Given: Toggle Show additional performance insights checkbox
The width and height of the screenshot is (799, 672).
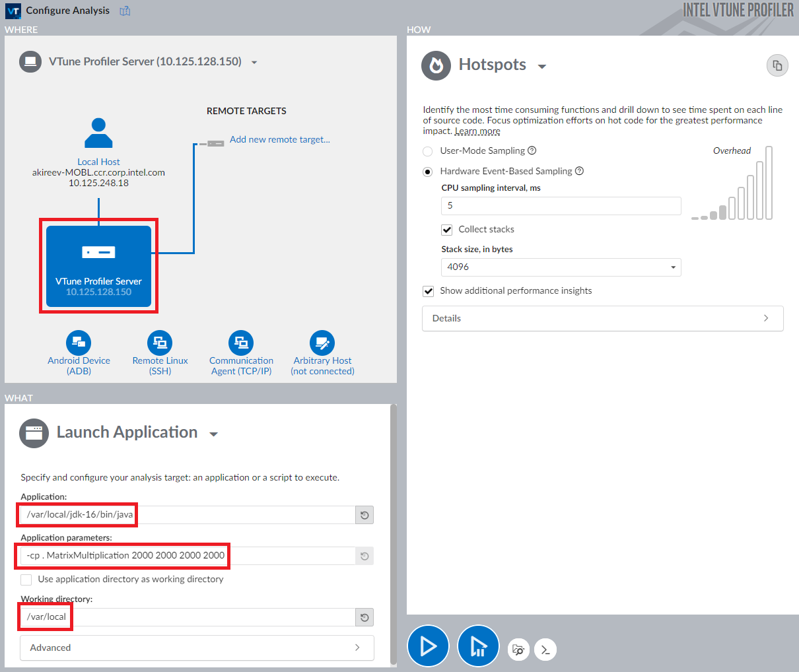Looking at the screenshot, I should pyautogui.click(x=429, y=291).
